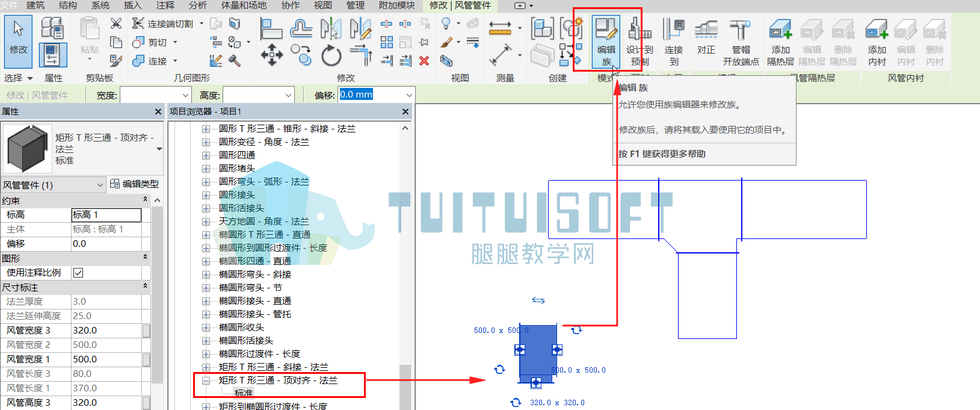Open the 高度 combo box dropdown
The height and width of the screenshot is (410, 980).
[x=289, y=95]
